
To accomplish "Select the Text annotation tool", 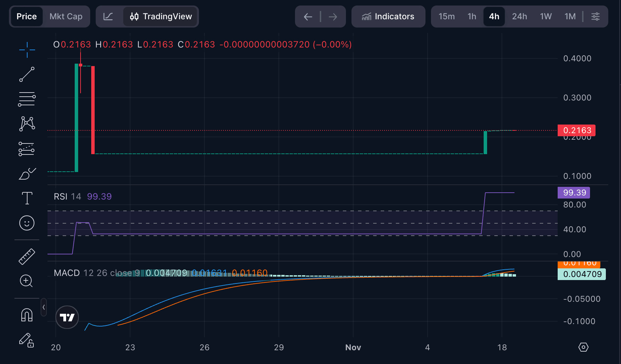I will click(27, 198).
